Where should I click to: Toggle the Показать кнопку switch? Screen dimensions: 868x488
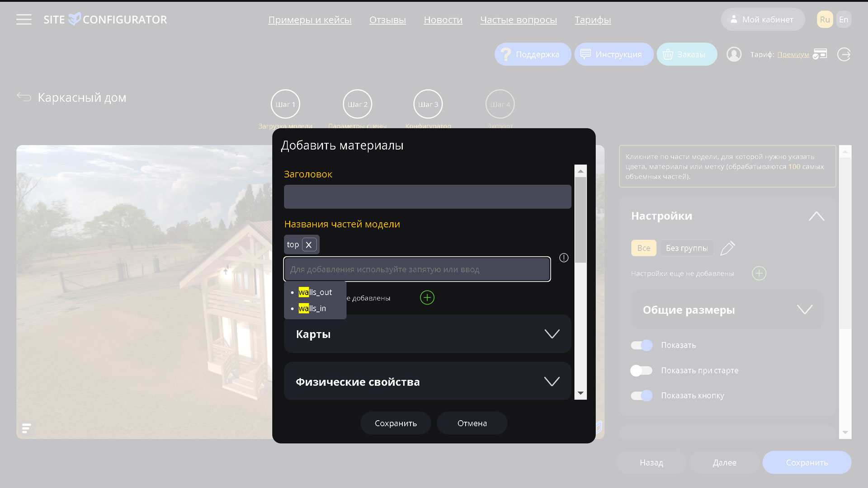(x=642, y=395)
